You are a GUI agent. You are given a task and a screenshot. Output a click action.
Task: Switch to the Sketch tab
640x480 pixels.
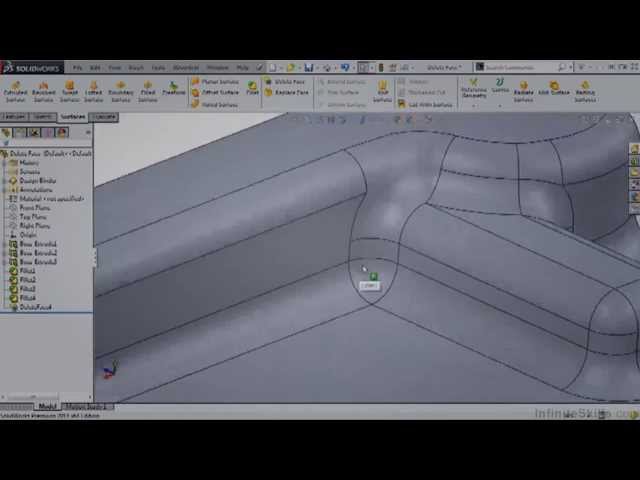click(x=43, y=117)
